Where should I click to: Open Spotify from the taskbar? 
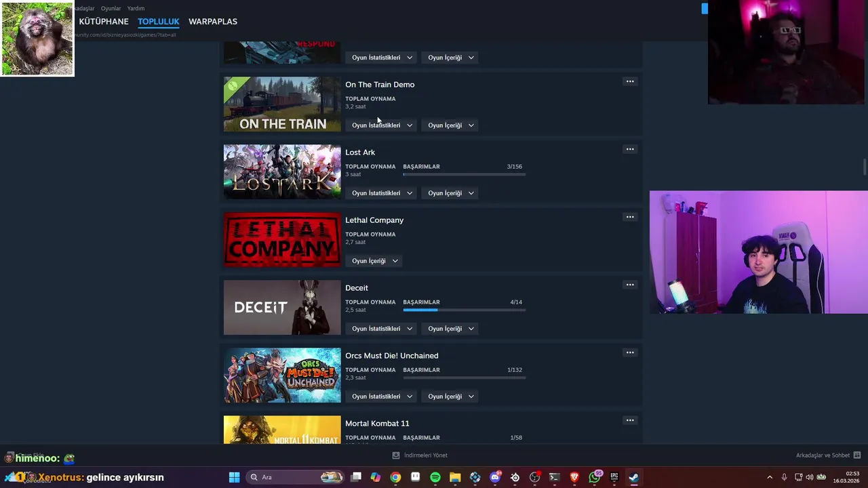435,477
